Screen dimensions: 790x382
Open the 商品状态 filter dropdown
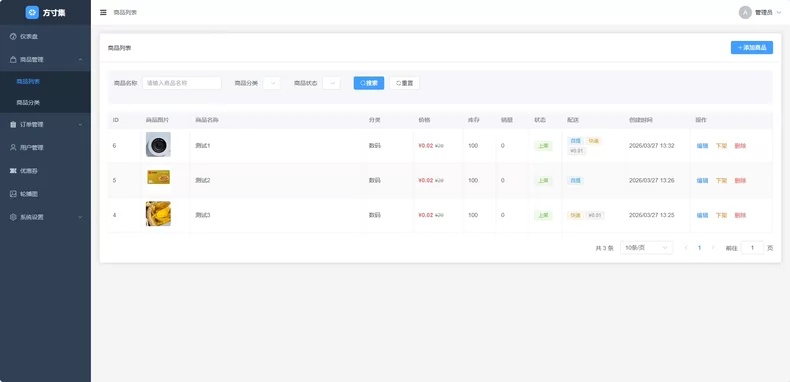(332, 83)
